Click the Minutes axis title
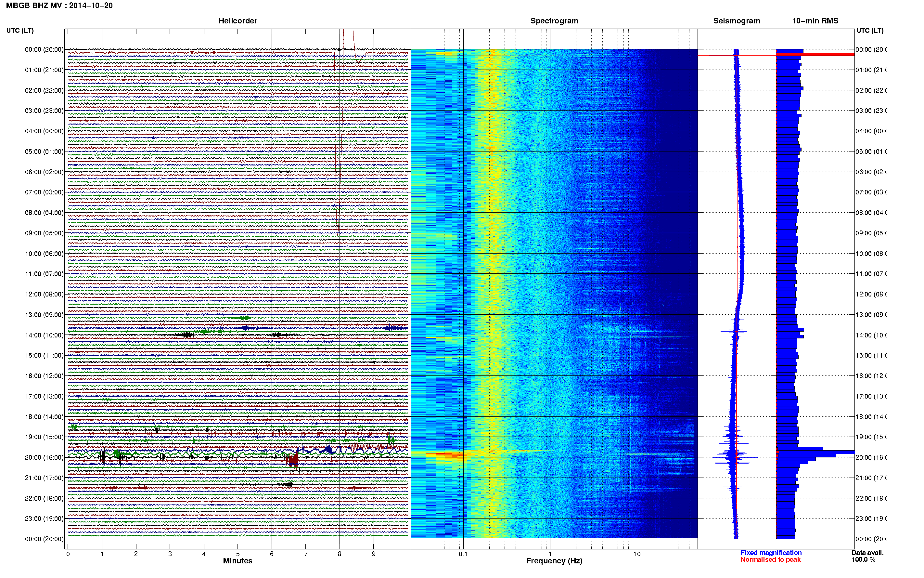Screen dimensions: 924x578 point(237,561)
